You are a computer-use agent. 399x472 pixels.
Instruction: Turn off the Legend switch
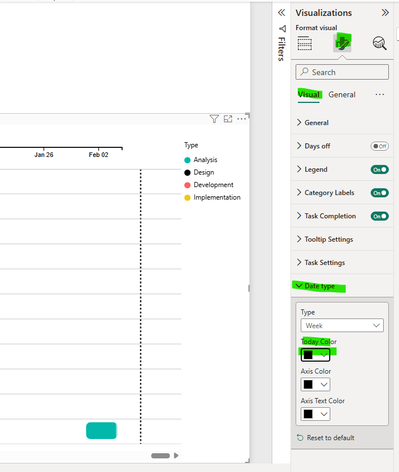379,169
